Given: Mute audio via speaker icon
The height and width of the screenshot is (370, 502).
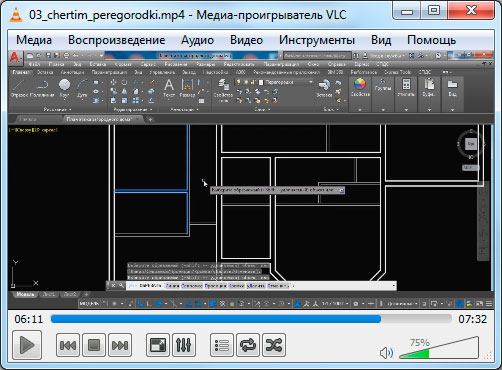Looking at the screenshot, I should pos(386,353).
